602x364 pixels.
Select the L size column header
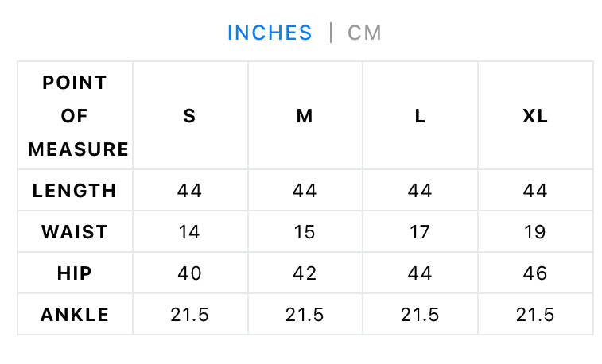(420, 115)
